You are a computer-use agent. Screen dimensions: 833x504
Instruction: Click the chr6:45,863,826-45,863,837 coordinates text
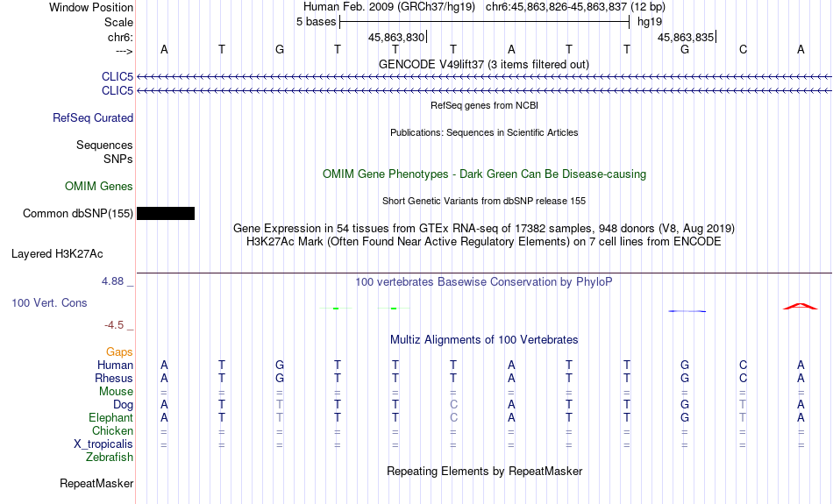point(575,7)
